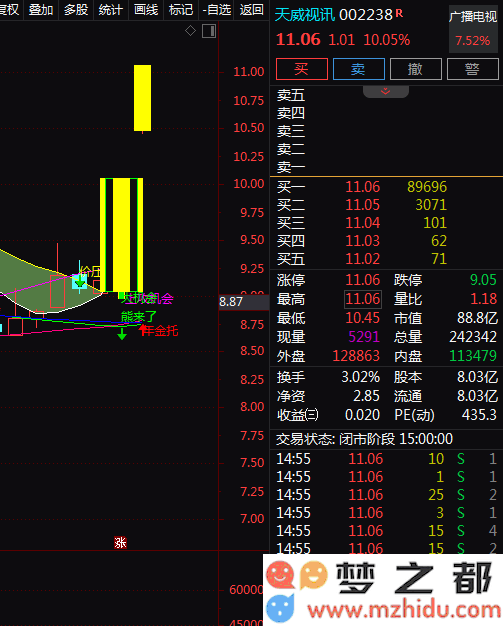This screenshot has width=503, height=626.
Task: Click 外盘 value 128863
Action: (x=356, y=356)
